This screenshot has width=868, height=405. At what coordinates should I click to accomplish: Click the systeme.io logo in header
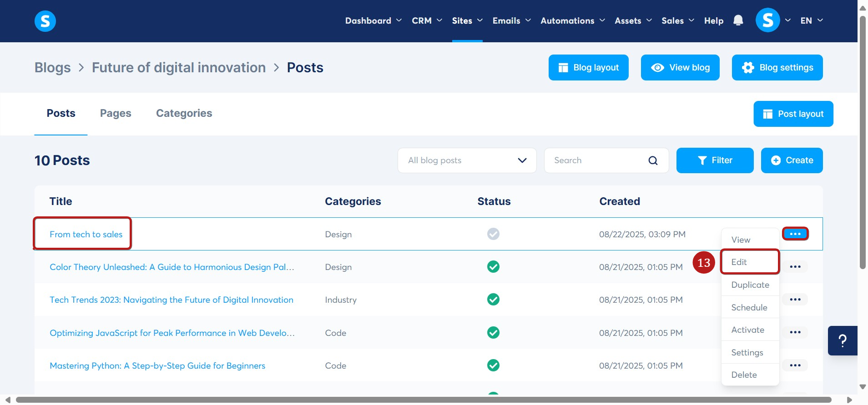(45, 21)
